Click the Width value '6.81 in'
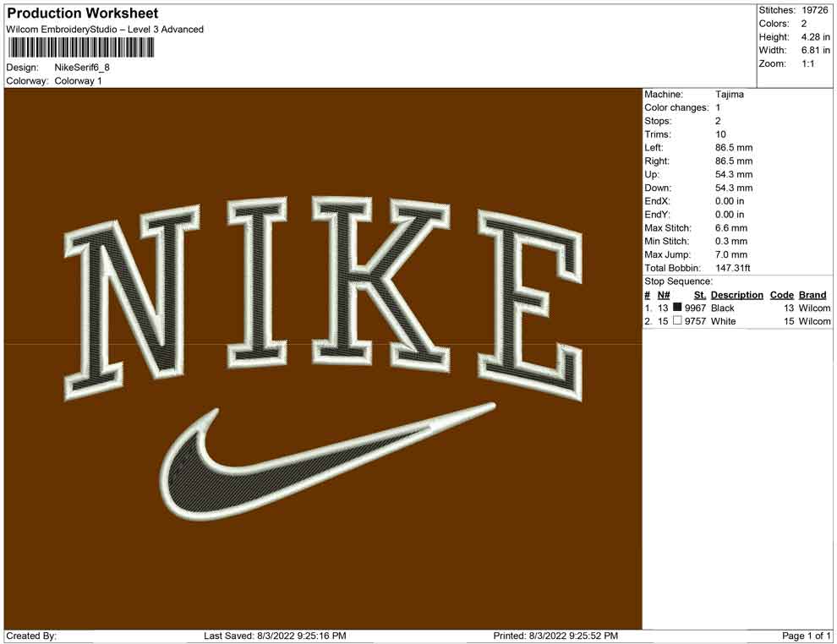The image size is (837, 644). (x=815, y=50)
